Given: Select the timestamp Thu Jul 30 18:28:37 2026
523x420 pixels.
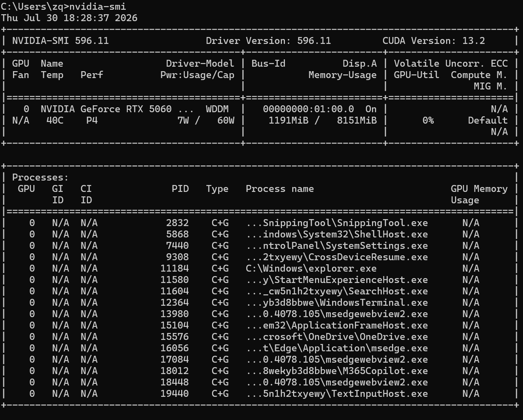Looking at the screenshot, I should (69, 18).
